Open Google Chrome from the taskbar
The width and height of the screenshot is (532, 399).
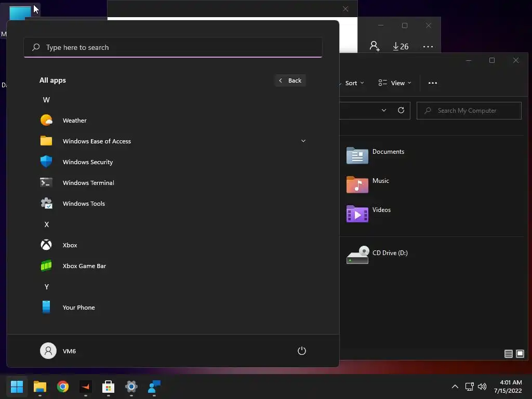point(63,387)
